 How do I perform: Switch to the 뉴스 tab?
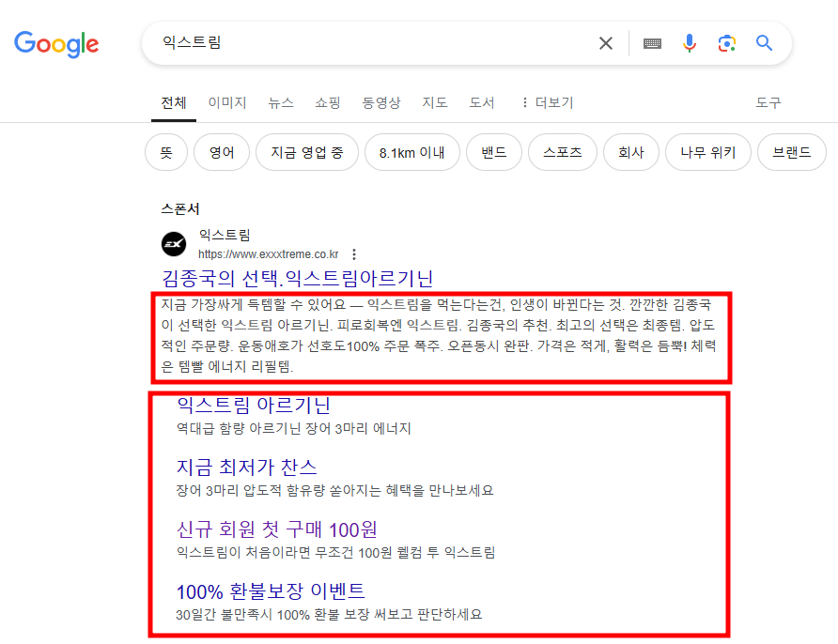click(x=281, y=102)
